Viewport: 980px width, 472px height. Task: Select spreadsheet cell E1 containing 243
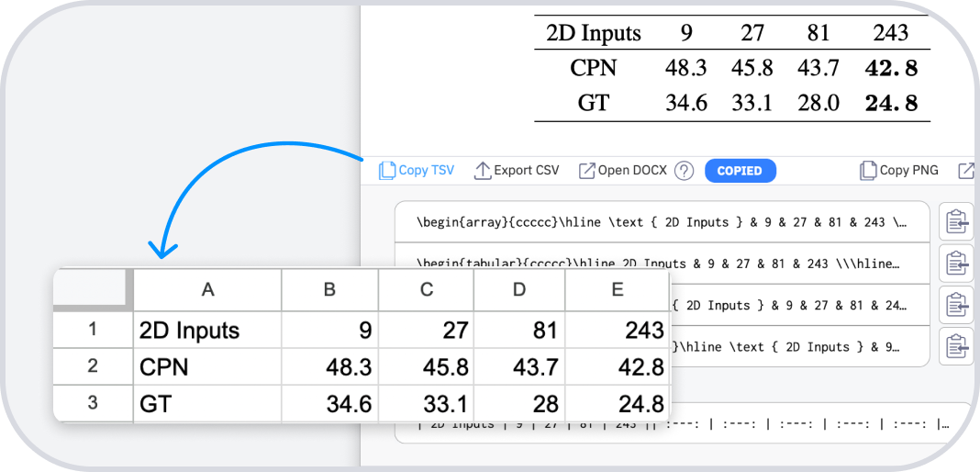point(617,330)
